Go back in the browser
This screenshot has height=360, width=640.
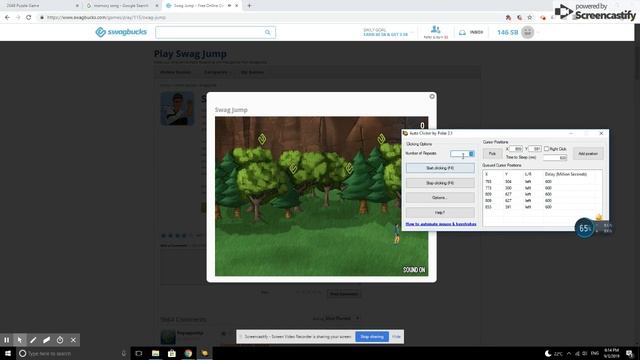(x=7, y=18)
